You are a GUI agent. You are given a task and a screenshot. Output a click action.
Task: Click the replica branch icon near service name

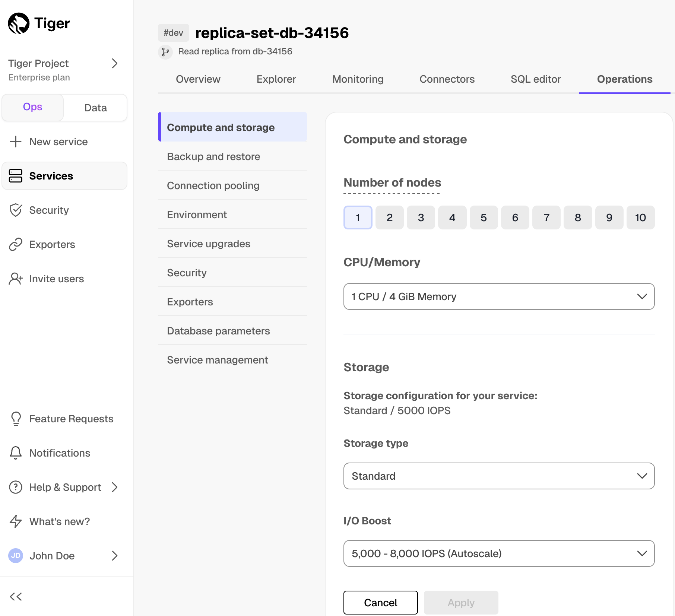tap(165, 52)
